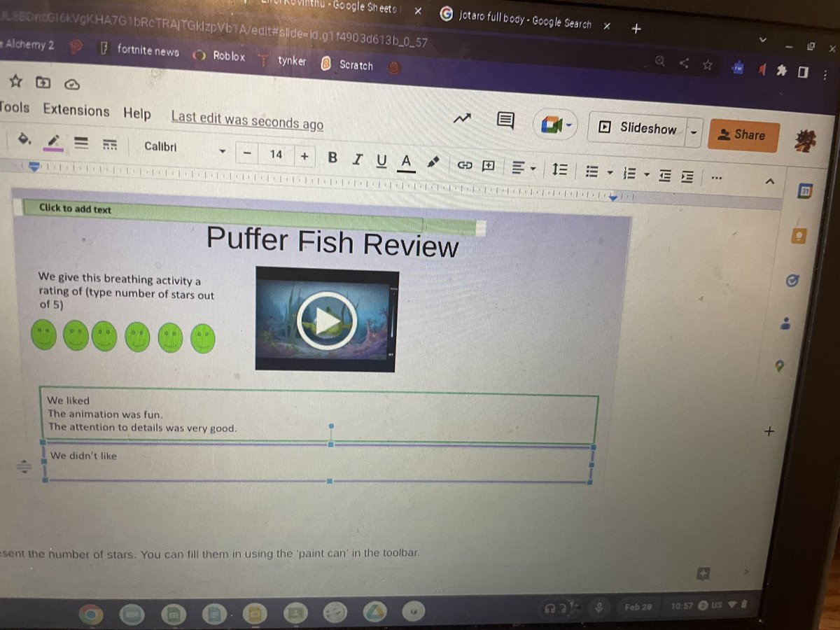Switch to 'jotaro full body' search tab
The width and height of the screenshot is (840, 630).
tap(525, 18)
